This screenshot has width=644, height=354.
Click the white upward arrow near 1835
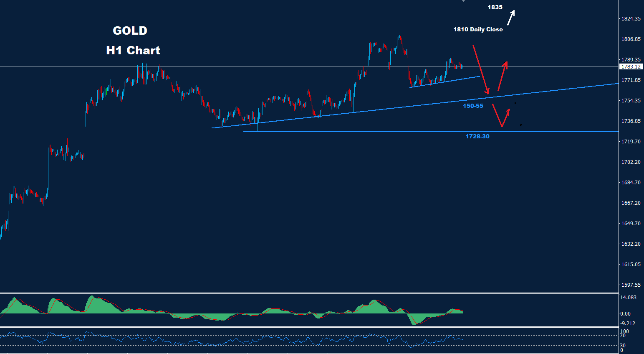pos(511,18)
